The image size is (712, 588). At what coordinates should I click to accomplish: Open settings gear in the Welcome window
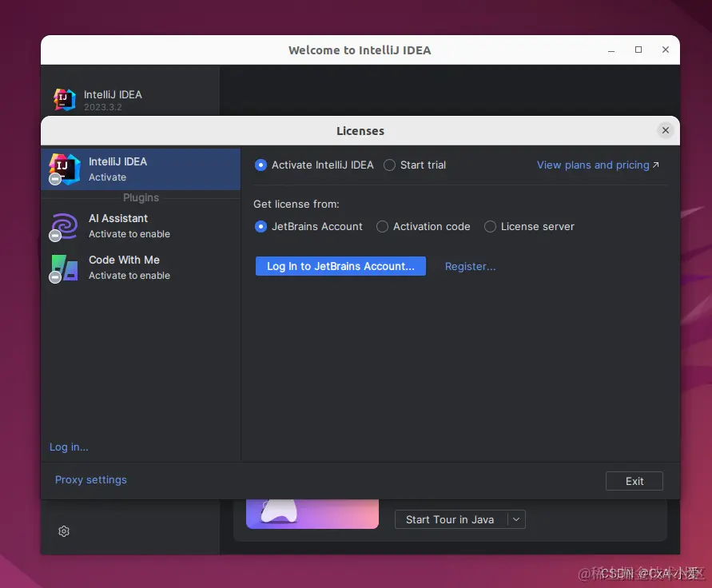[64, 530]
